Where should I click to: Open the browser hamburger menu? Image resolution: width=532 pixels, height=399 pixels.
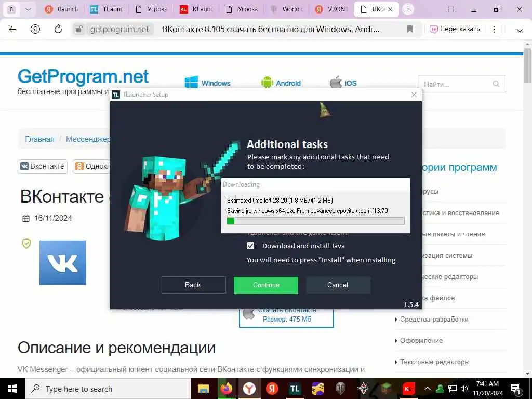pos(451,9)
